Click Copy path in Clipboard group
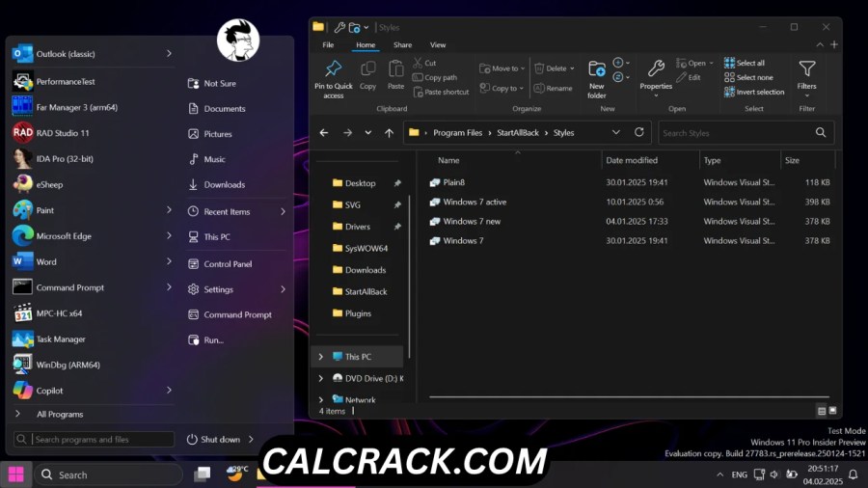Image resolution: width=868 pixels, height=488 pixels. coord(435,77)
